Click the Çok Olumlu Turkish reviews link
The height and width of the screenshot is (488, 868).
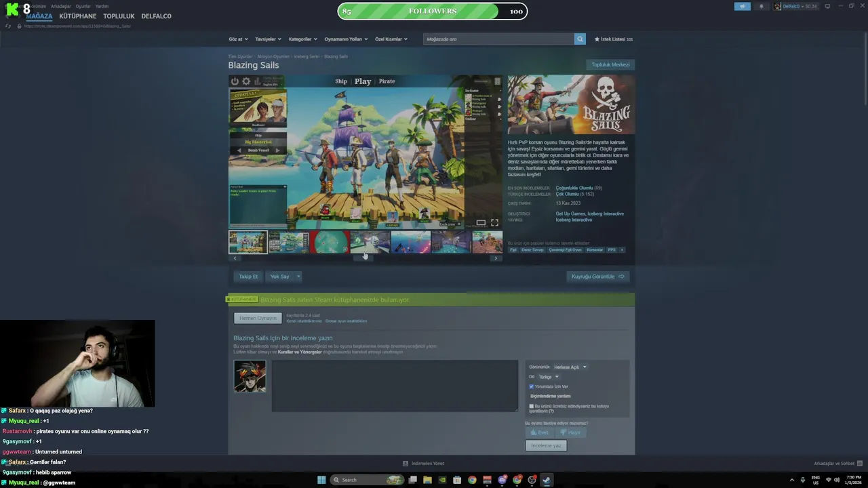click(567, 194)
